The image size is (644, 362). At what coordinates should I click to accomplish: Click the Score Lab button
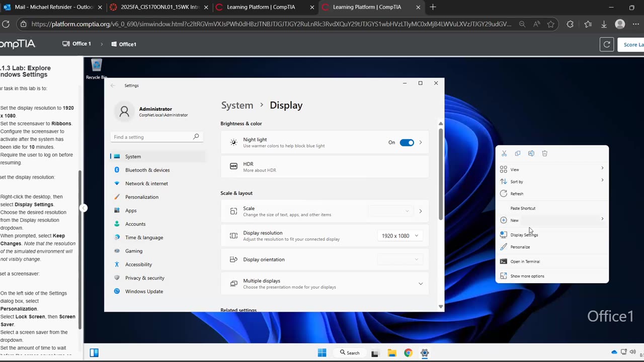click(631, 44)
